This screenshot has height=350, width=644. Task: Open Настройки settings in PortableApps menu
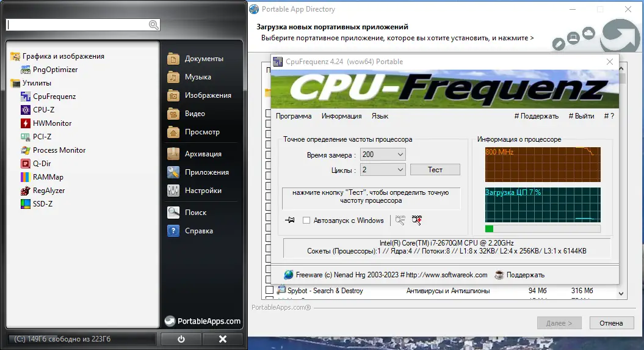click(194, 191)
